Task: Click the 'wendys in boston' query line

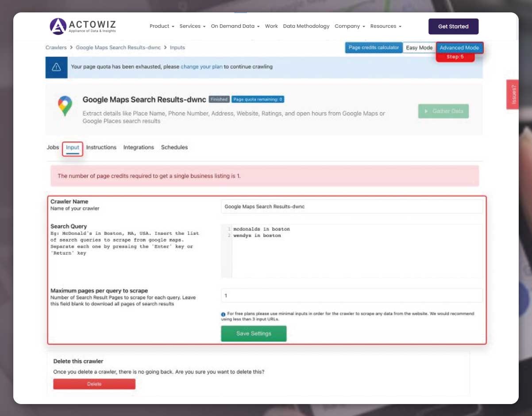Action: tap(257, 236)
